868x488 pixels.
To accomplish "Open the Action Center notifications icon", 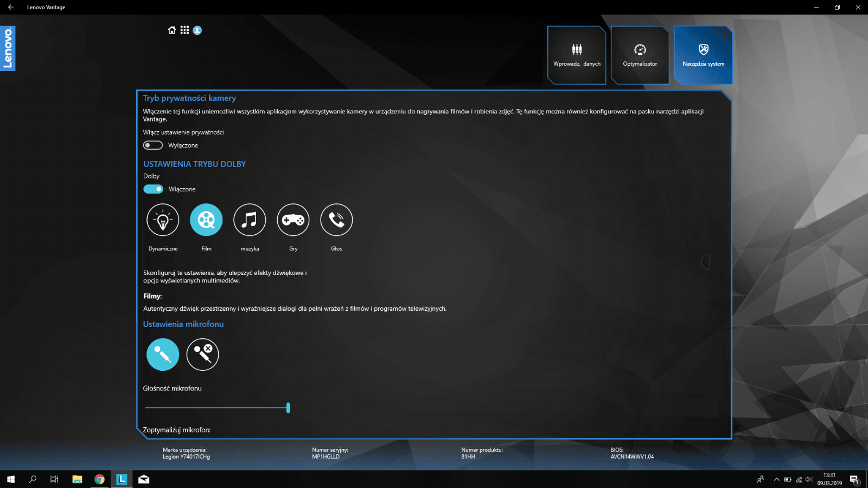I will [854, 479].
